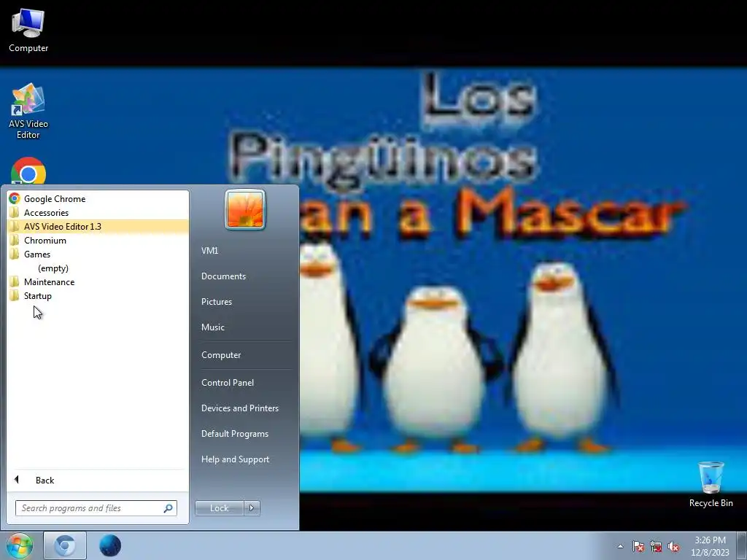Screen dimensions: 747x560
Task: Open shutdown options arrow next to Lock
Action: tap(252, 508)
